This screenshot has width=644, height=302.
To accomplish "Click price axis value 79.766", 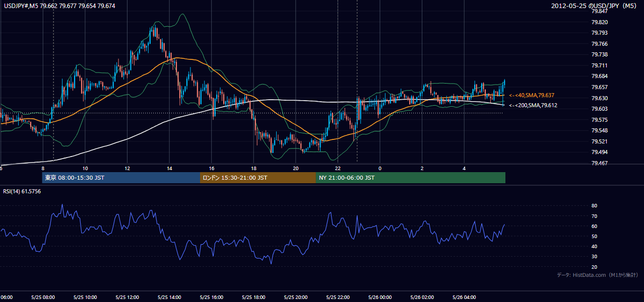I will pos(599,44).
